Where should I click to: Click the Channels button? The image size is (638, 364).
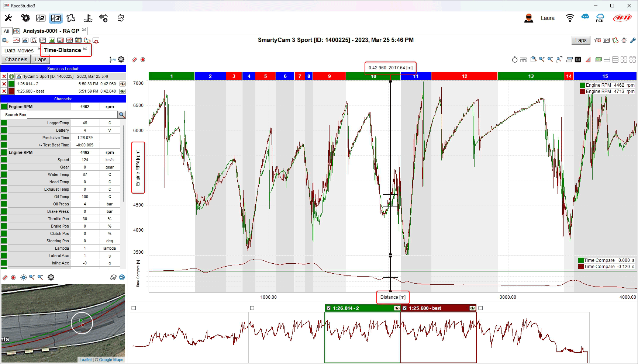pos(16,59)
